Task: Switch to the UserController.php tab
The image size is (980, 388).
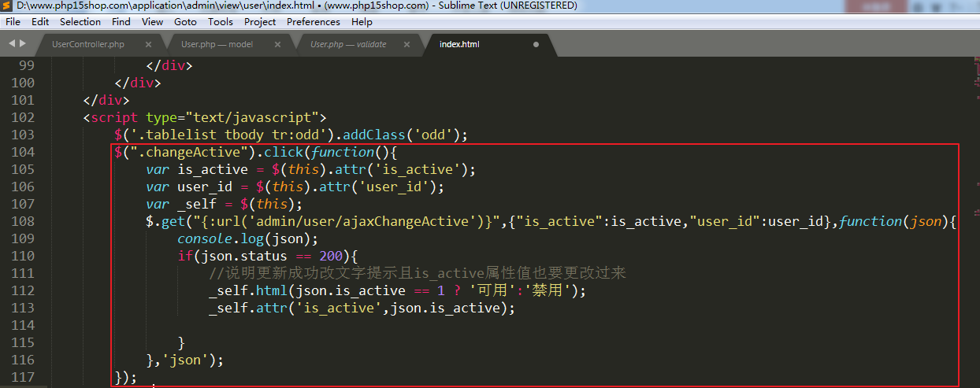Action: click(88, 45)
